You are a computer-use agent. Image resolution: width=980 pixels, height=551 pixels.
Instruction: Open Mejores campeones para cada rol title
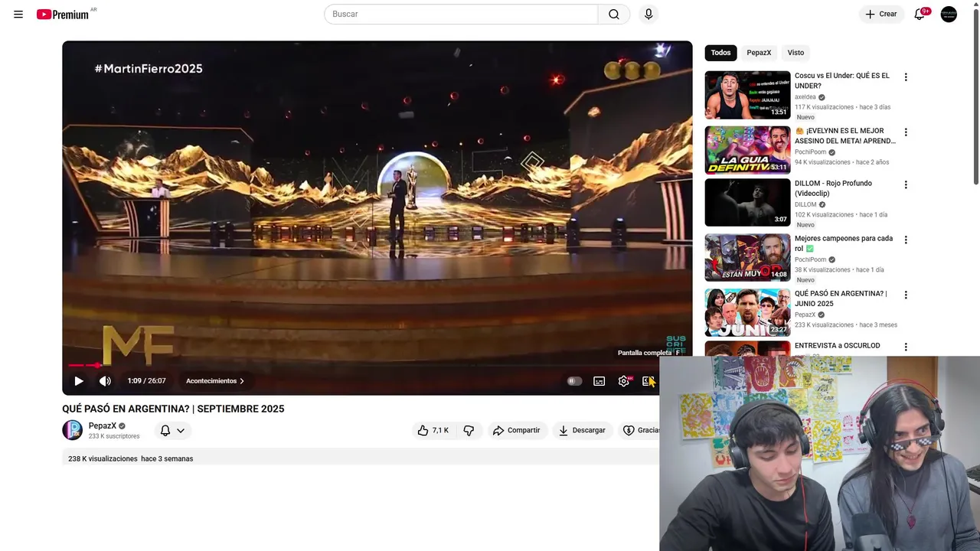[x=844, y=243]
